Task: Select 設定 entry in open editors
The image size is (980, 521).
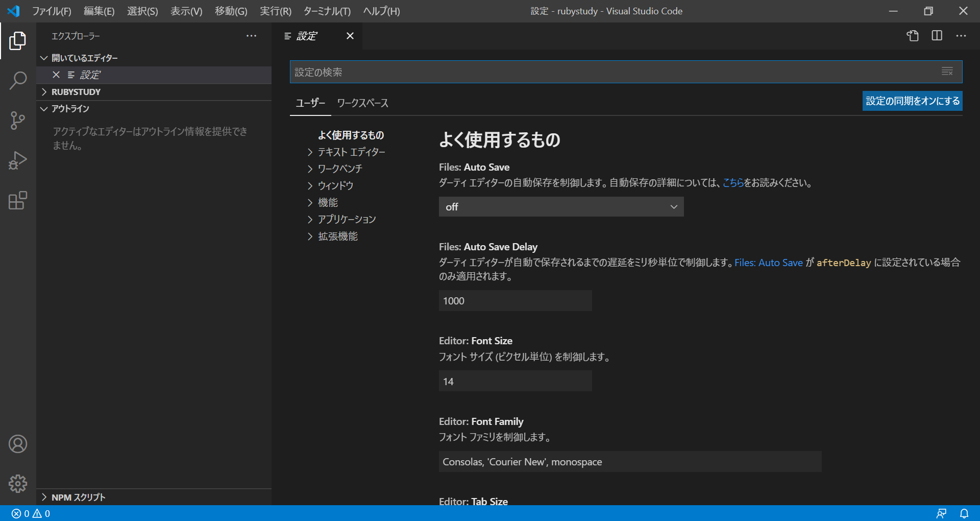Action: click(x=153, y=75)
